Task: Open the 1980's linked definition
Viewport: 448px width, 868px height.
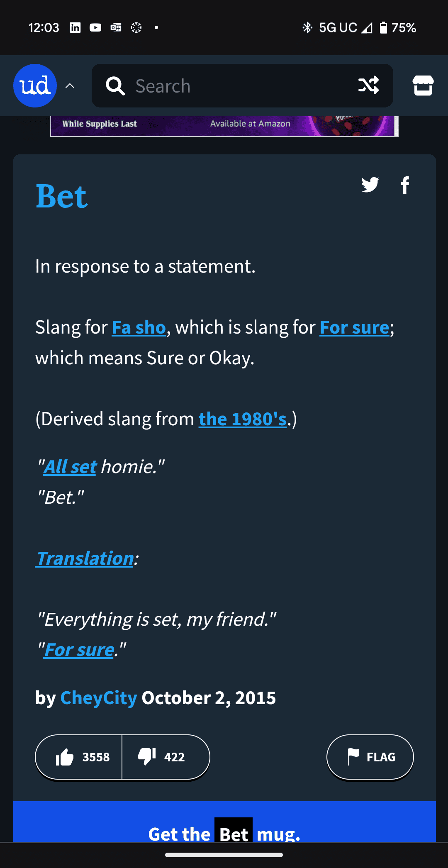Action: [243, 419]
